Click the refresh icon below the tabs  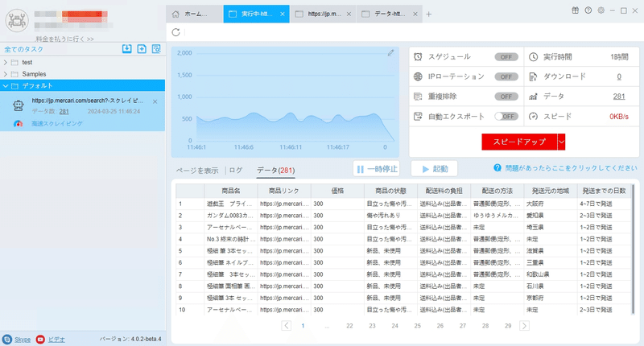175,32
